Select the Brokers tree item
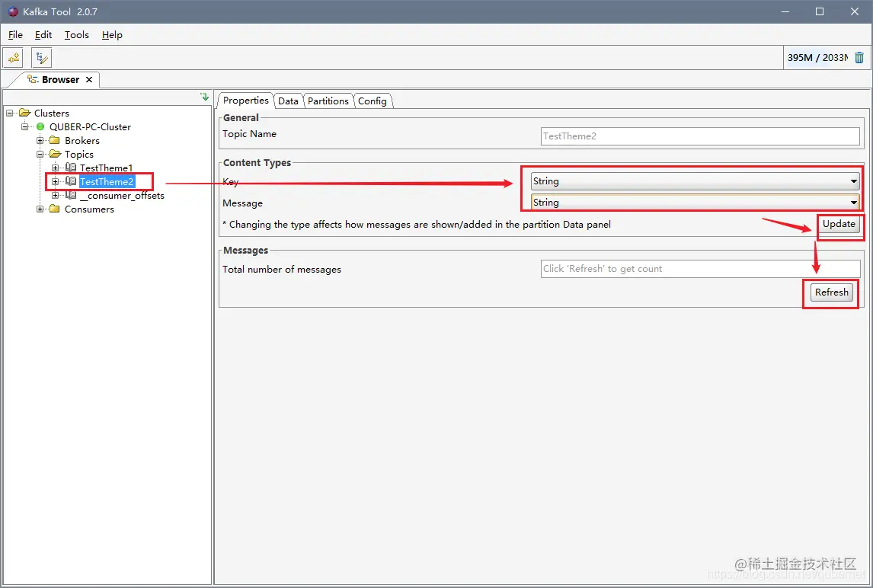The image size is (873, 588). tap(82, 140)
